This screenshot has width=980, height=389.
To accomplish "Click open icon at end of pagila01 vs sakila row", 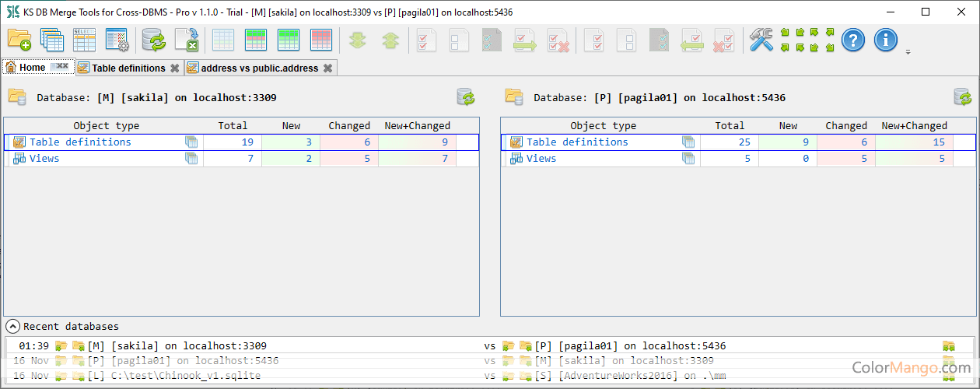I will coord(948,361).
